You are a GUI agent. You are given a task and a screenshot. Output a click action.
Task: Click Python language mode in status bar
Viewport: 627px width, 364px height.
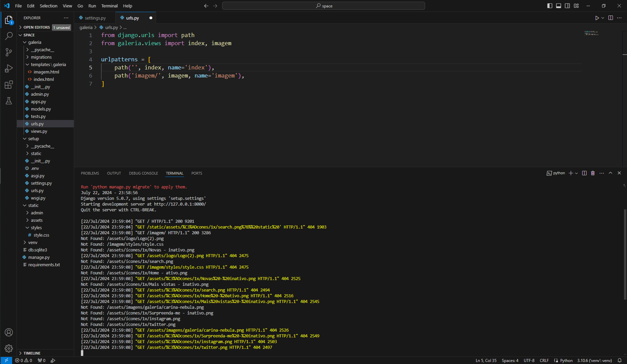(x=566, y=360)
